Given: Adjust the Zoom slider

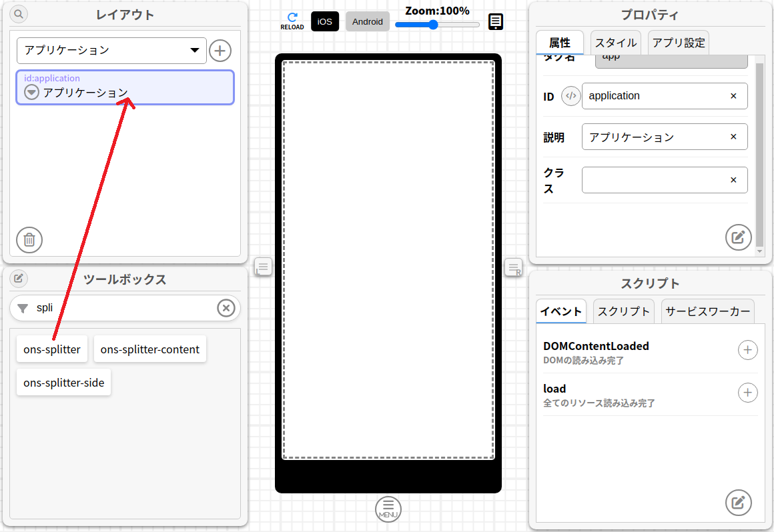Looking at the screenshot, I should pos(433,25).
